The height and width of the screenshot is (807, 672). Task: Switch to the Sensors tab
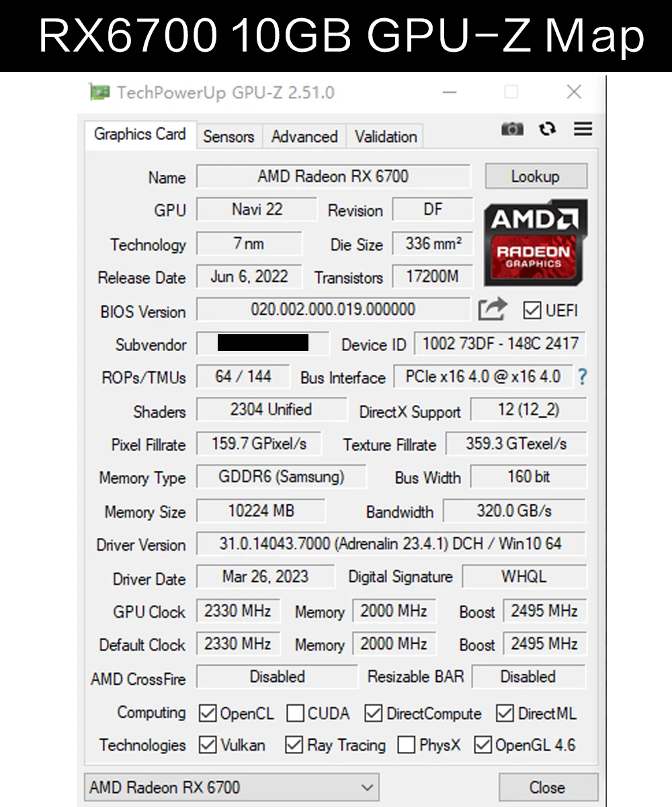(228, 137)
